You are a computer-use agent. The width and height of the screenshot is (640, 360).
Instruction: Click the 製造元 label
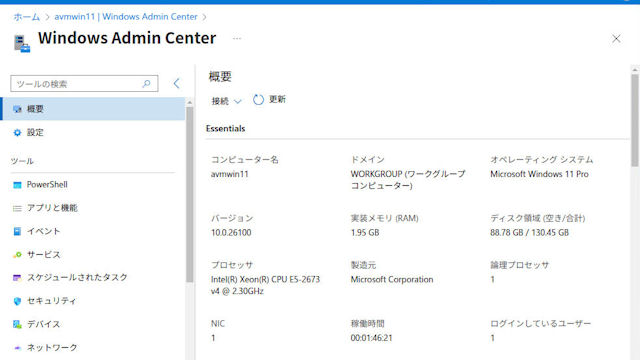point(363,265)
